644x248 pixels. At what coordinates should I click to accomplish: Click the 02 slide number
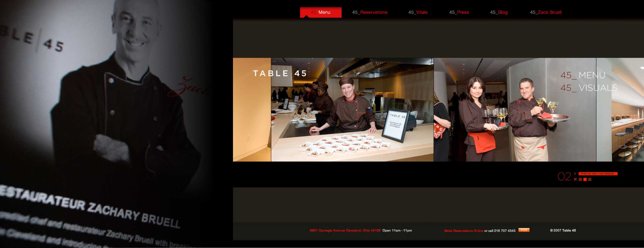point(564,177)
